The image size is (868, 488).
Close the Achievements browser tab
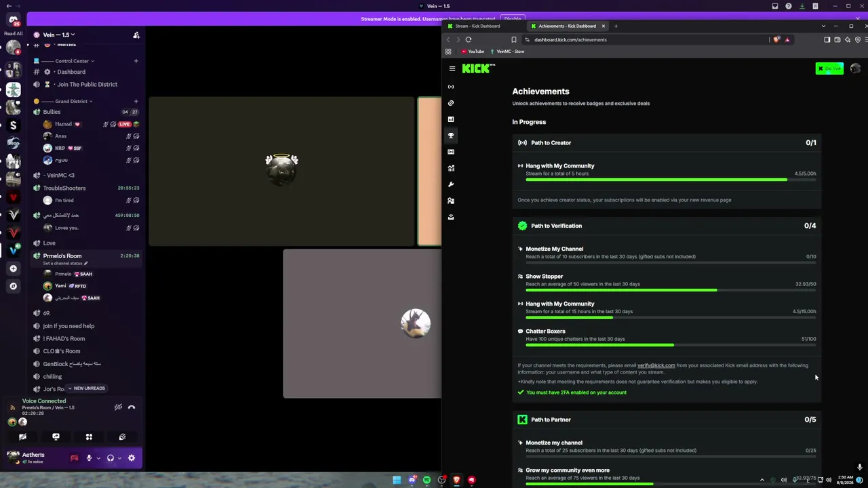(603, 26)
